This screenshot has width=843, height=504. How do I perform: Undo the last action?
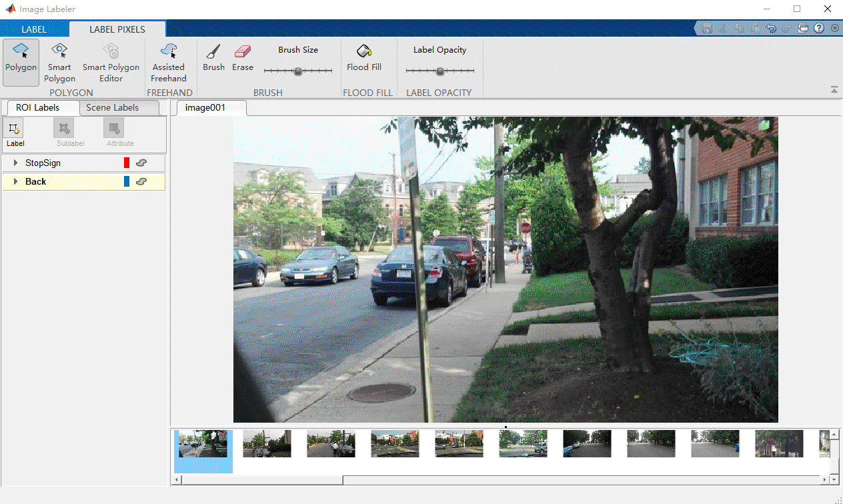tap(771, 29)
